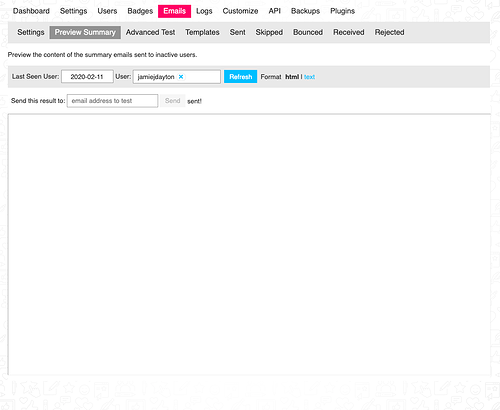Open the Rejected emails sub-tab
Image resolution: width=500 pixels, height=410 pixels.
point(389,32)
